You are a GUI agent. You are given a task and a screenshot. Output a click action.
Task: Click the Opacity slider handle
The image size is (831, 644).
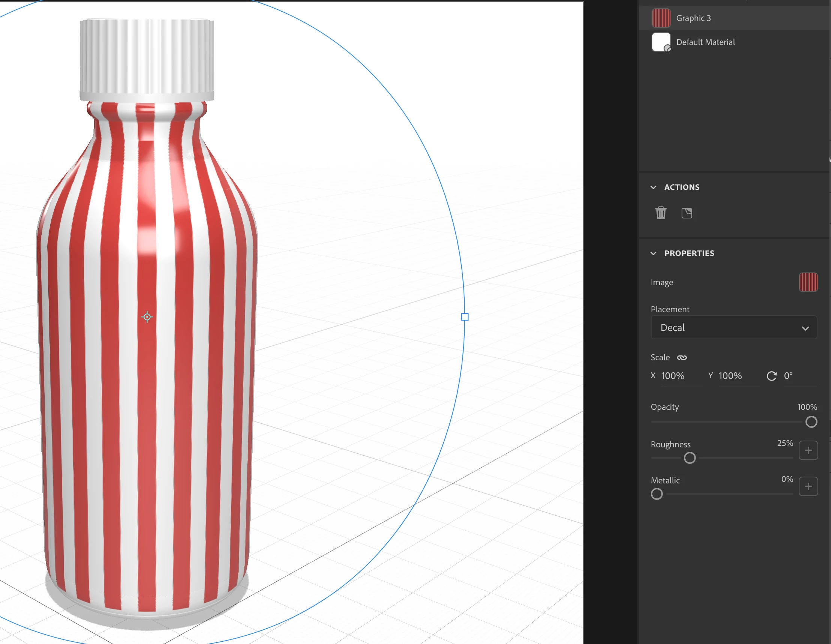(x=811, y=422)
